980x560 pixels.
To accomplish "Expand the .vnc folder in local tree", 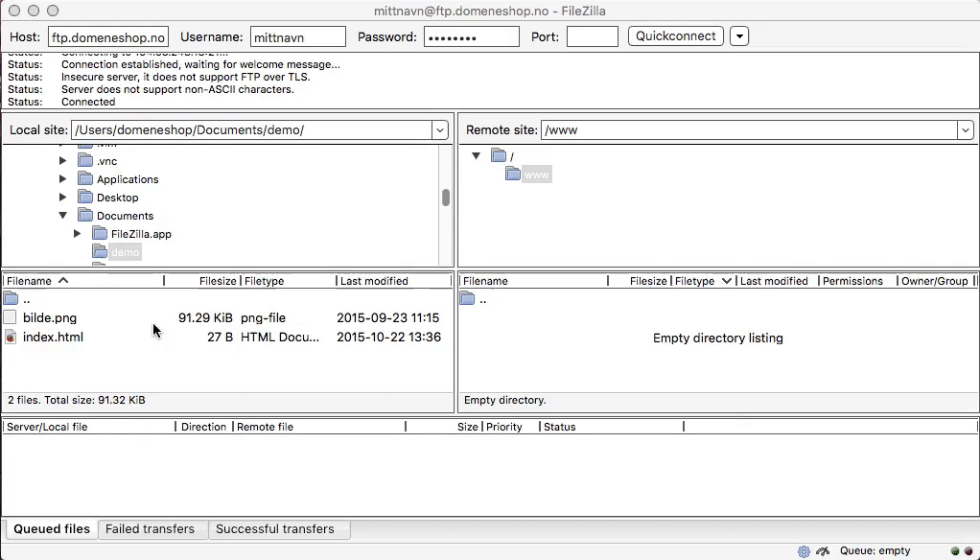I will click(x=63, y=161).
